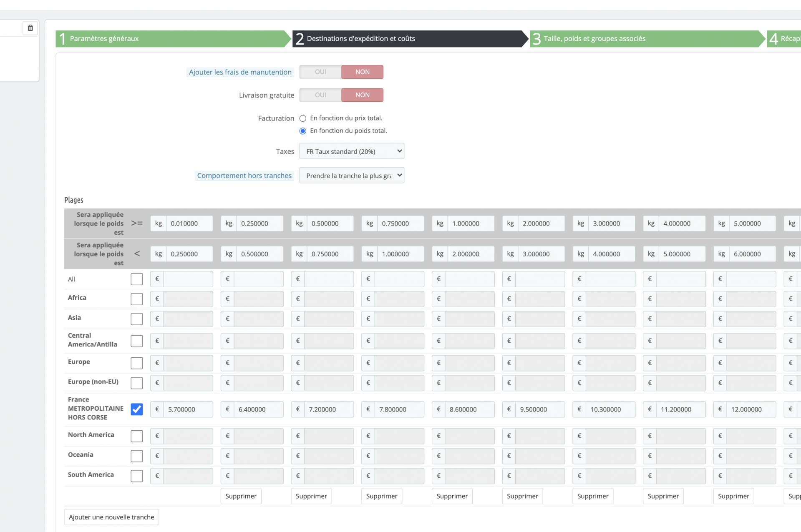This screenshot has height=532, width=801.
Task: Edit France price field showing 5.700000
Action: (x=188, y=409)
